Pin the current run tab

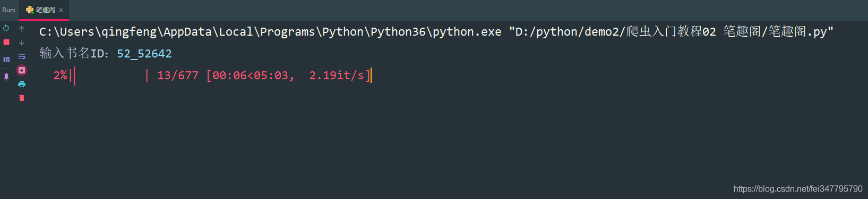point(6,77)
